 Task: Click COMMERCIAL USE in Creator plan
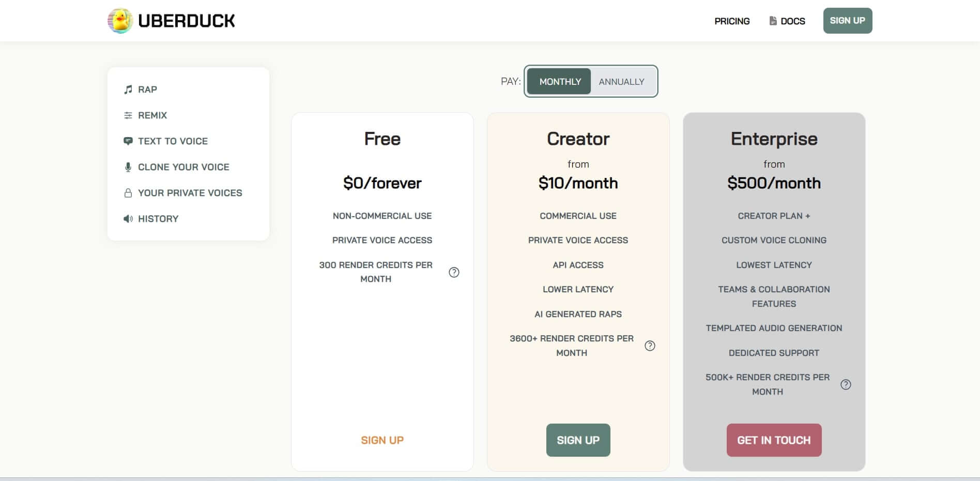point(578,216)
